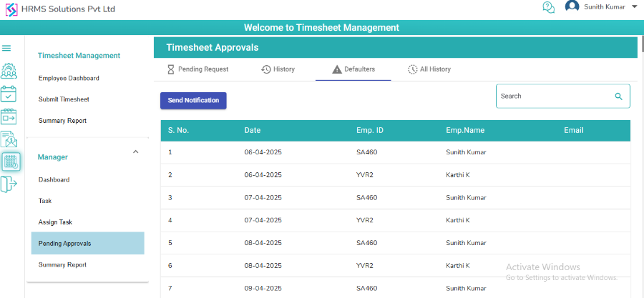This screenshot has height=298, width=644.
Task: Open the History tab
Action: (278, 69)
